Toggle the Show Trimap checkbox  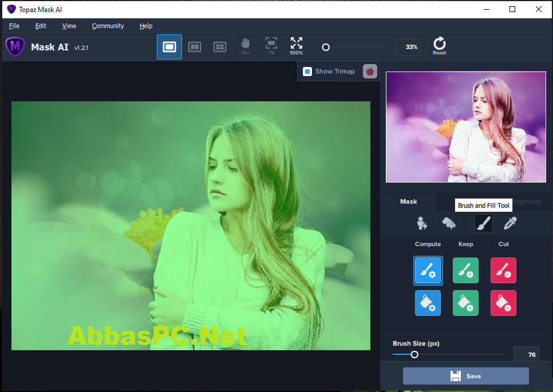point(307,72)
